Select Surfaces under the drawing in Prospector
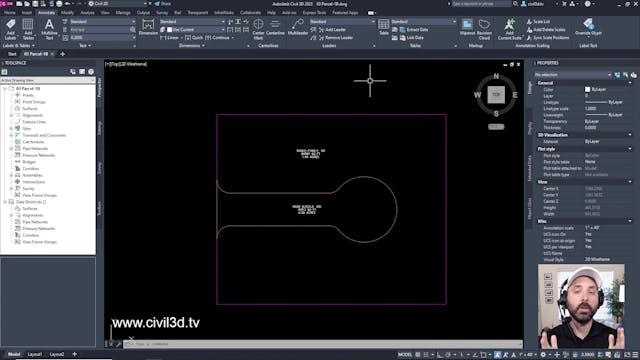 coord(30,109)
